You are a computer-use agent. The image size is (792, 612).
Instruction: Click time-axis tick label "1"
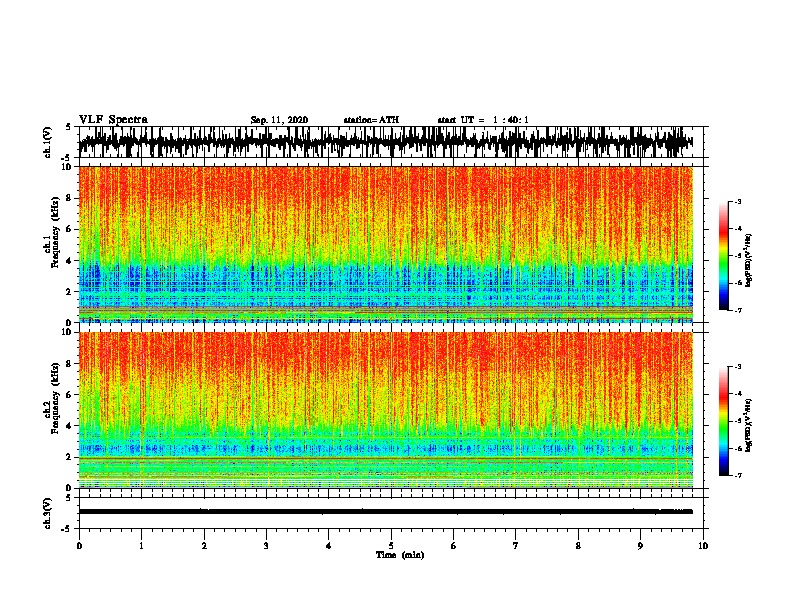(x=141, y=546)
